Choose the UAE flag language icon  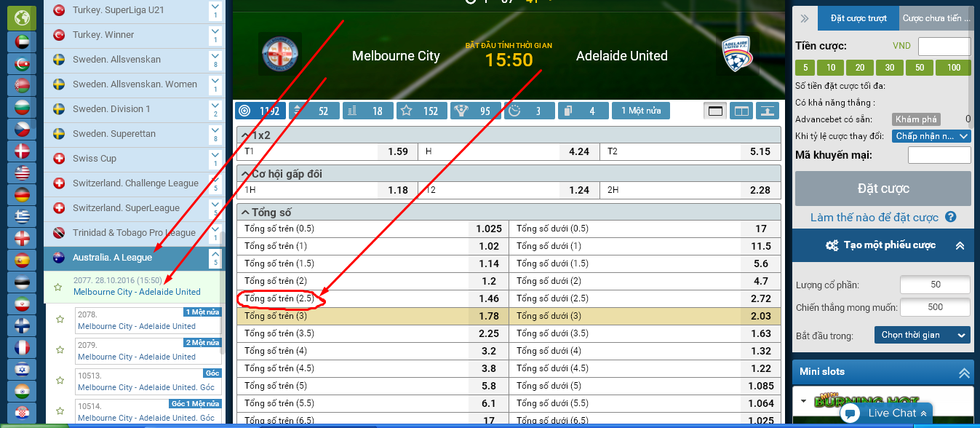22,42
